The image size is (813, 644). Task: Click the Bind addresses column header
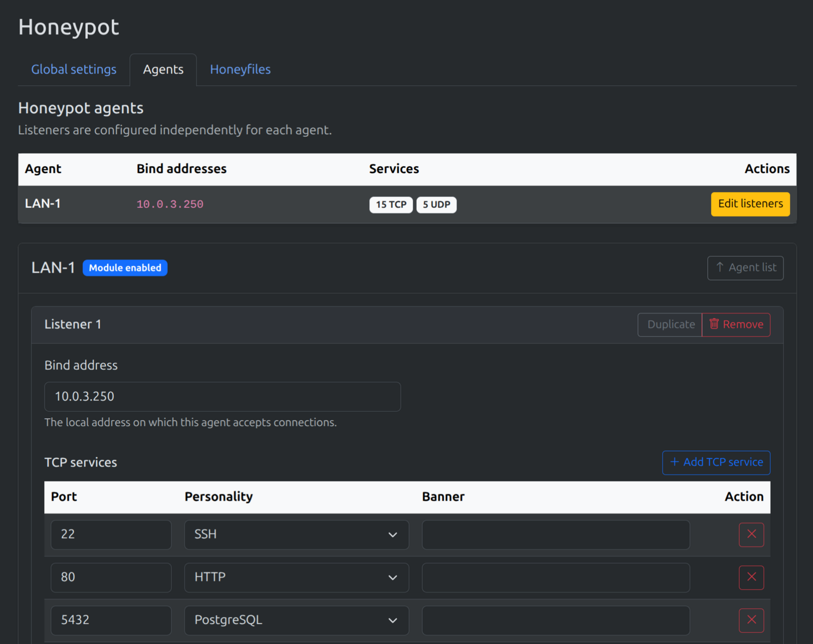pyautogui.click(x=181, y=169)
